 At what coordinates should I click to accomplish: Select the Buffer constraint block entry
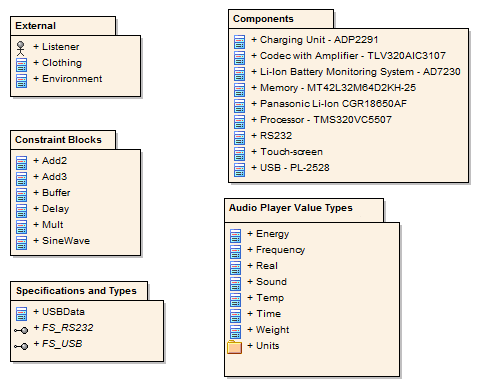[x=52, y=193]
